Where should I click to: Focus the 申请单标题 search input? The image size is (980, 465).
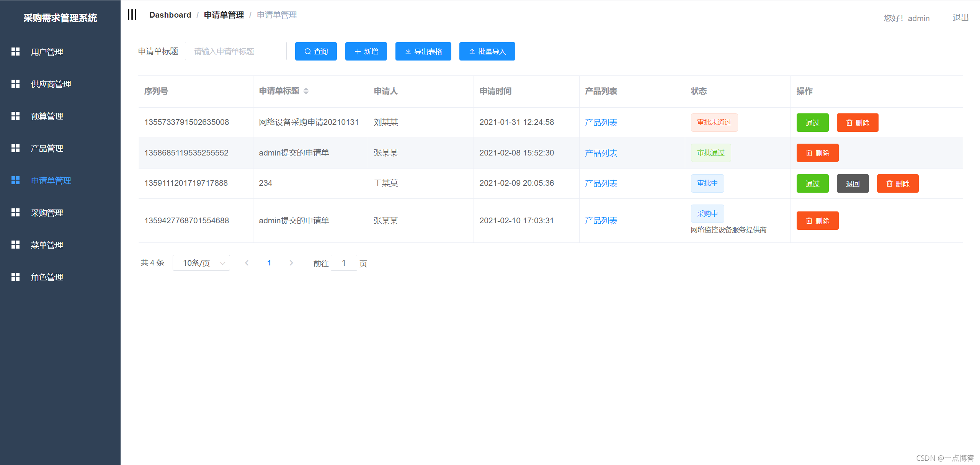tap(236, 51)
